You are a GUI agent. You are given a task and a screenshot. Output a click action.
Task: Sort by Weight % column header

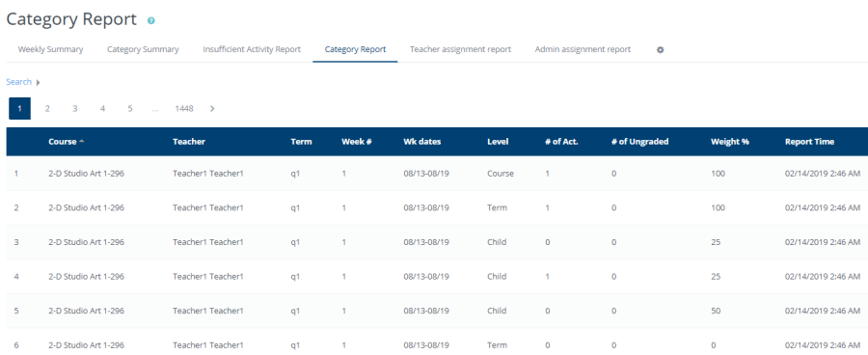pos(730,142)
